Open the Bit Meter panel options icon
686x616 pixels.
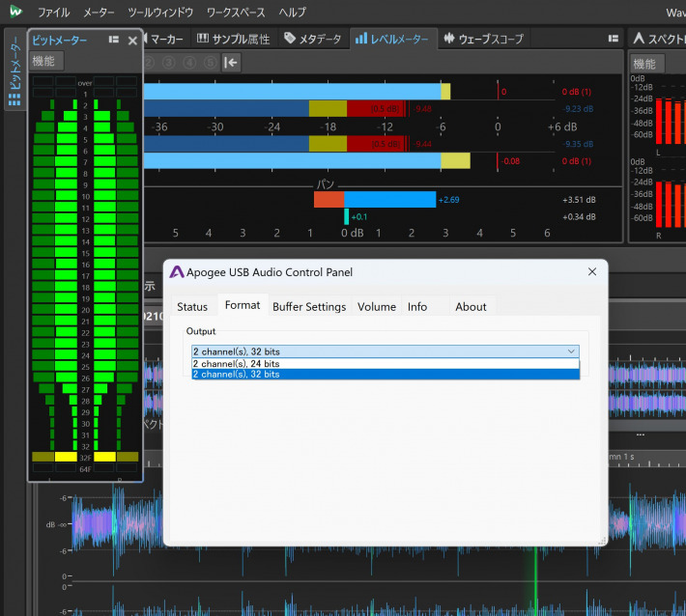click(x=114, y=40)
